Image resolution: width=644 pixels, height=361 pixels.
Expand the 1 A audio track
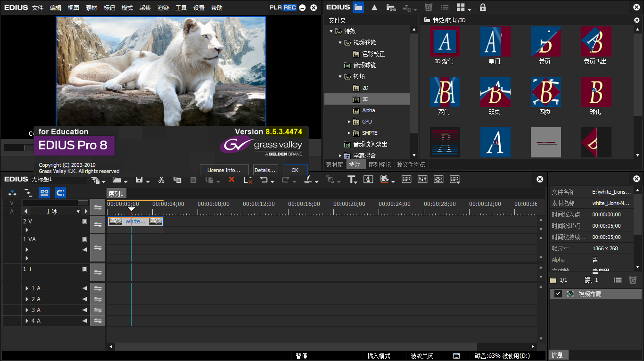27,288
